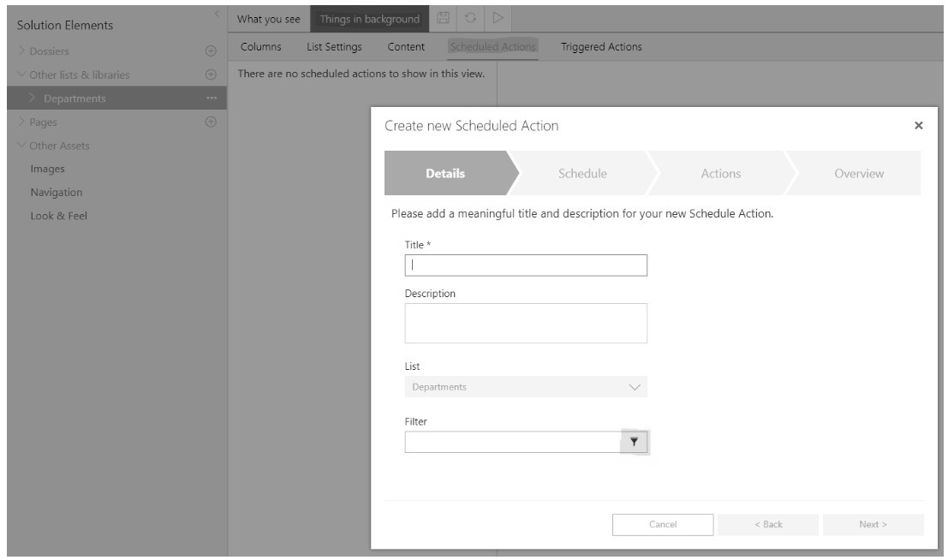Add new item to Other lists & libraries

[210, 75]
